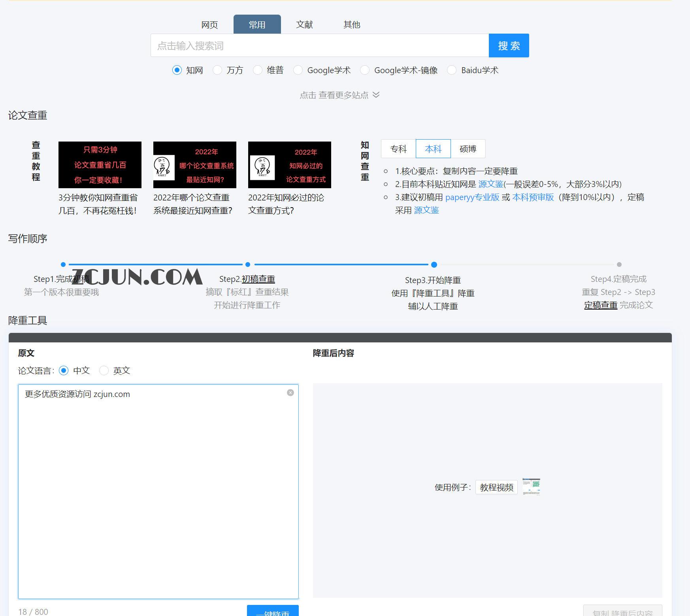Switch to the 文献 tab

(304, 24)
